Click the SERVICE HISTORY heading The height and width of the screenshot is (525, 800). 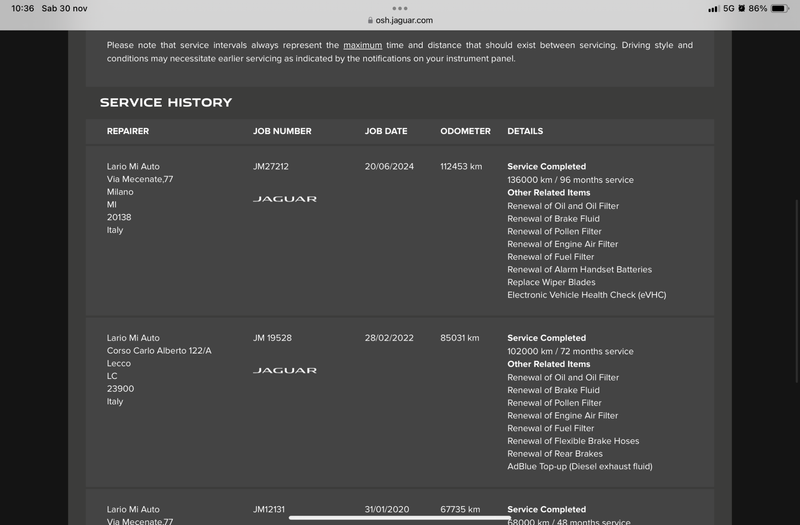pos(166,103)
